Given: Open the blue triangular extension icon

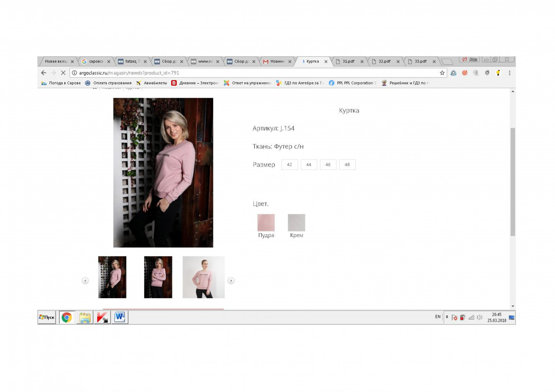Looking at the screenshot, I should click(x=453, y=73).
